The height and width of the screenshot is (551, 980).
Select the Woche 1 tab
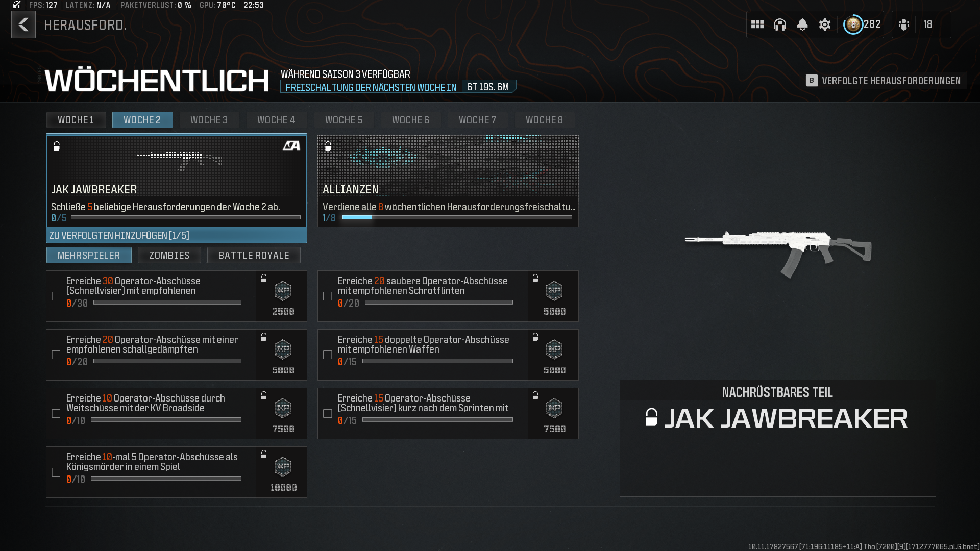(x=76, y=120)
